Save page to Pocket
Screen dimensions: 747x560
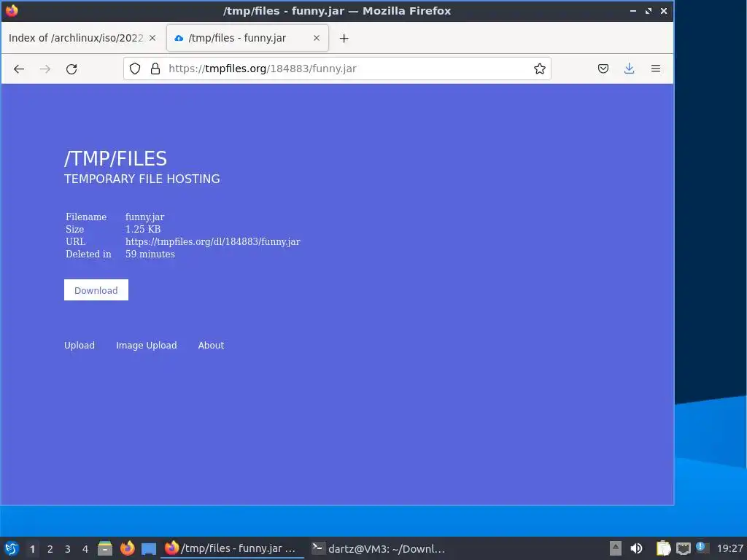point(603,69)
